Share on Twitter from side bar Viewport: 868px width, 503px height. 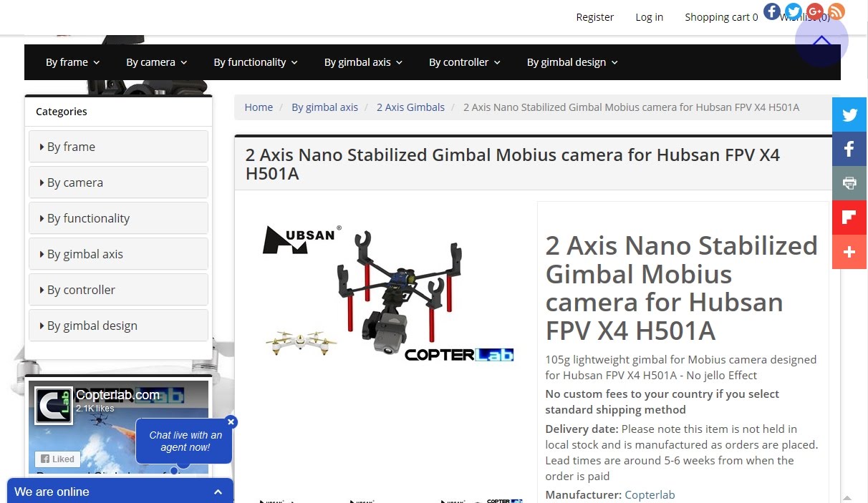coord(849,114)
